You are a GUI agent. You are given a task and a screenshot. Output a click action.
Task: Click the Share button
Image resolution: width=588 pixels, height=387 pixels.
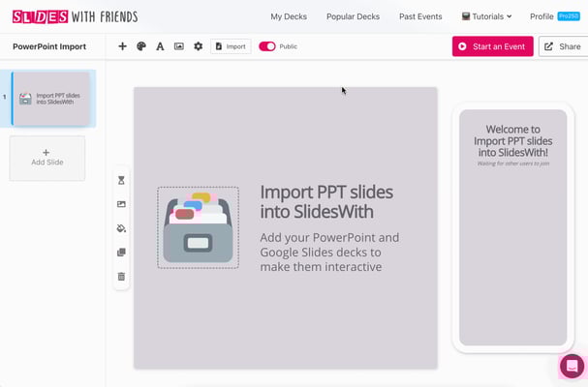tap(563, 46)
